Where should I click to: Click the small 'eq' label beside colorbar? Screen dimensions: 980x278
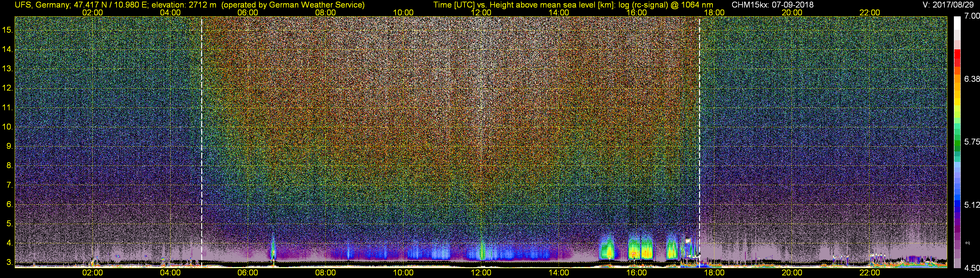click(x=968, y=243)
